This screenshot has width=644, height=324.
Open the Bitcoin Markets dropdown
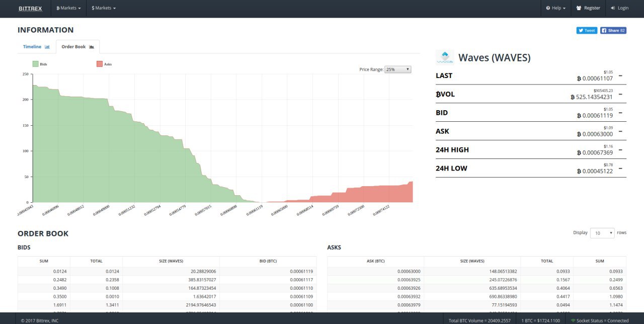pos(68,8)
